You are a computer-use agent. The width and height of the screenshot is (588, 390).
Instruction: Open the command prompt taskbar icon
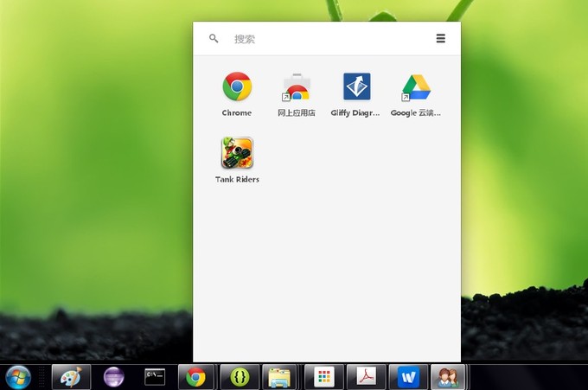pyautogui.click(x=155, y=377)
